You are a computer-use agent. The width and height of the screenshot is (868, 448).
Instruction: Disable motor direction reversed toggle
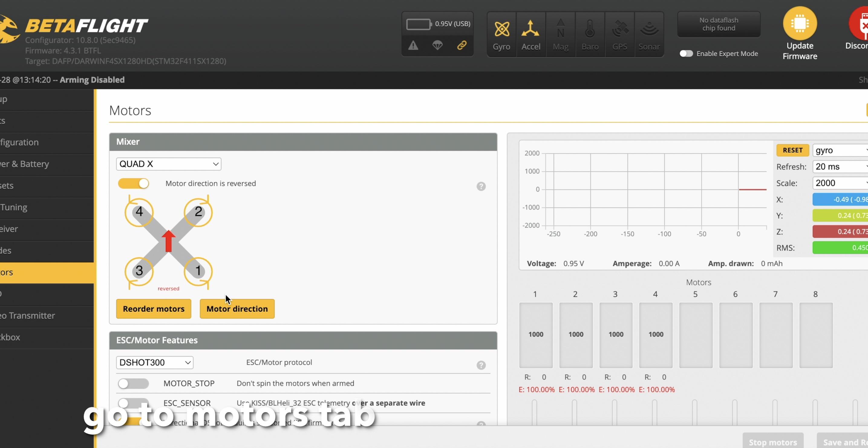coord(133,183)
